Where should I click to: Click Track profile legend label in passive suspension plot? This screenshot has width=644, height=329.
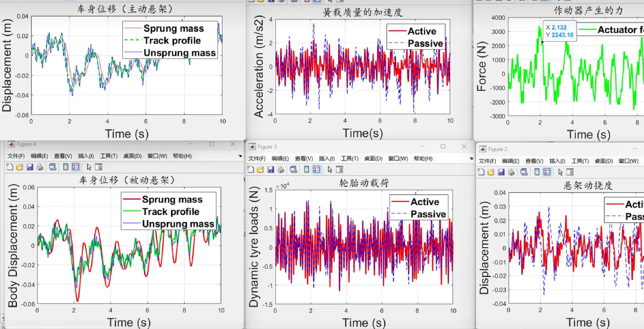tap(171, 212)
